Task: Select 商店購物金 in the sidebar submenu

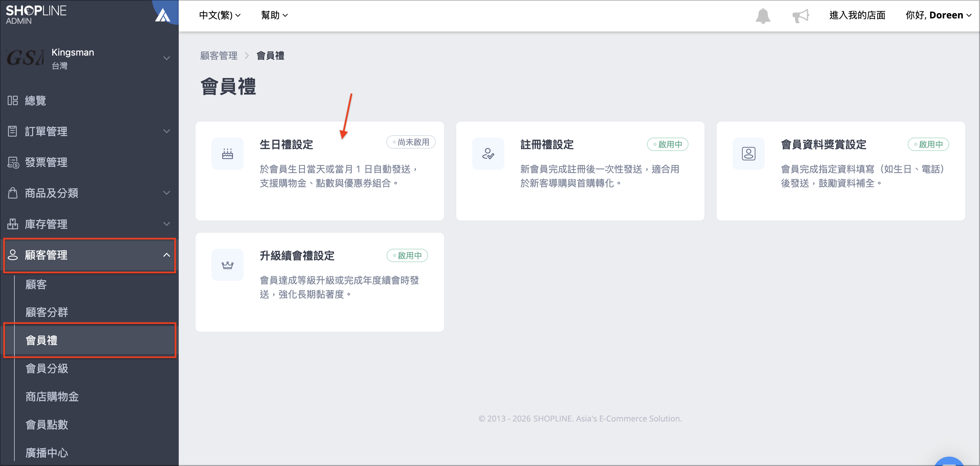Action: [52, 396]
